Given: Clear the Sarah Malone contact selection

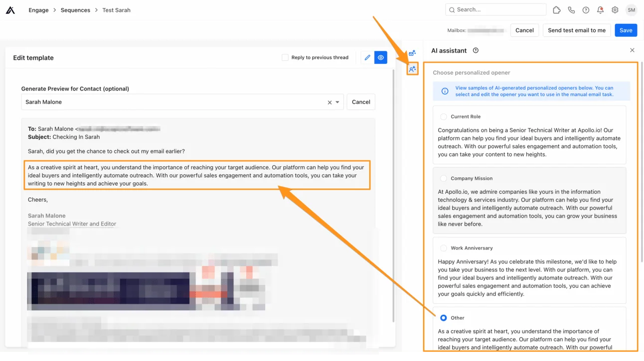Looking at the screenshot, I should pos(329,103).
